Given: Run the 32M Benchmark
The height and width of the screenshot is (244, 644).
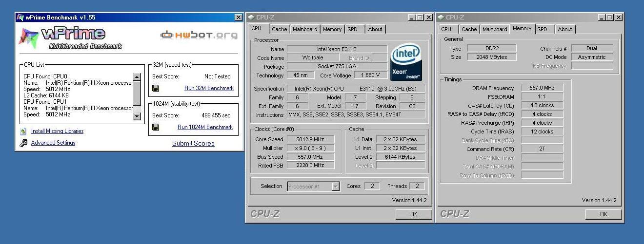Looking at the screenshot, I should coord(209,88).
